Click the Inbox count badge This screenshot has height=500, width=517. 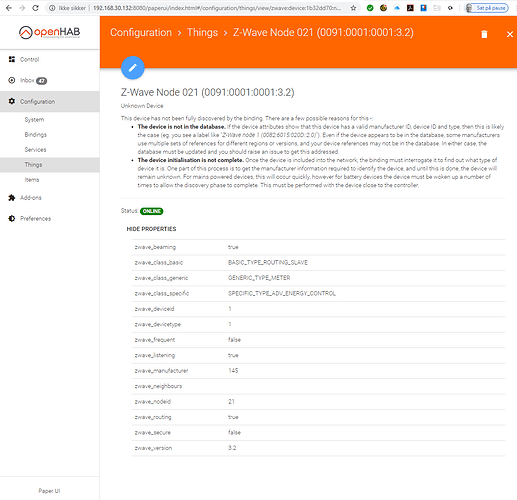41,81
